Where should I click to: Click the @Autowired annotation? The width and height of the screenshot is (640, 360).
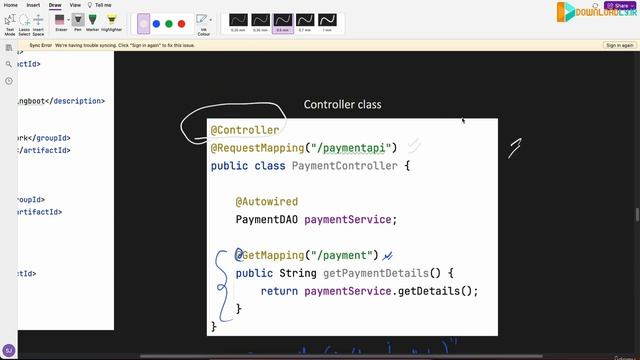pos(267,202)
